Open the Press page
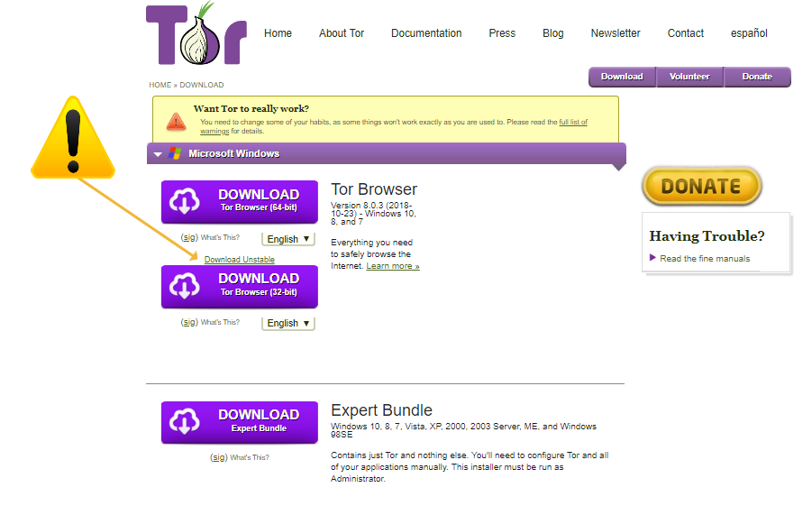 pyautogui.click(x=502, y=33)
